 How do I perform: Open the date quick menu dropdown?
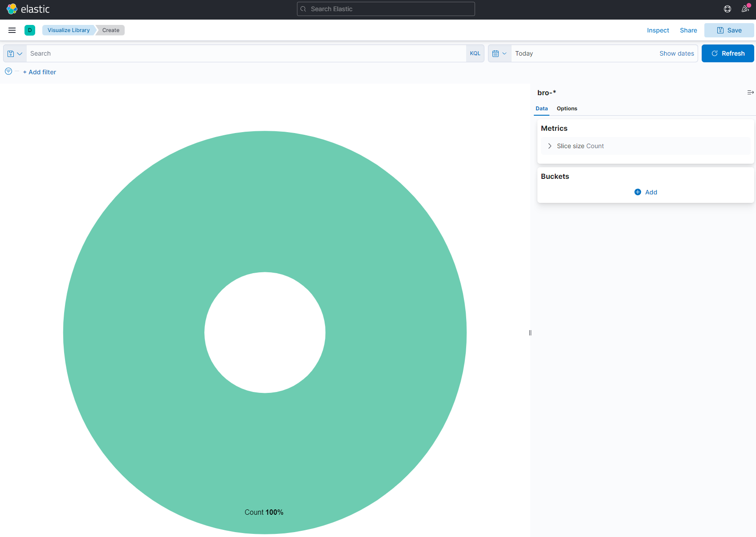(x=500, y=53)
